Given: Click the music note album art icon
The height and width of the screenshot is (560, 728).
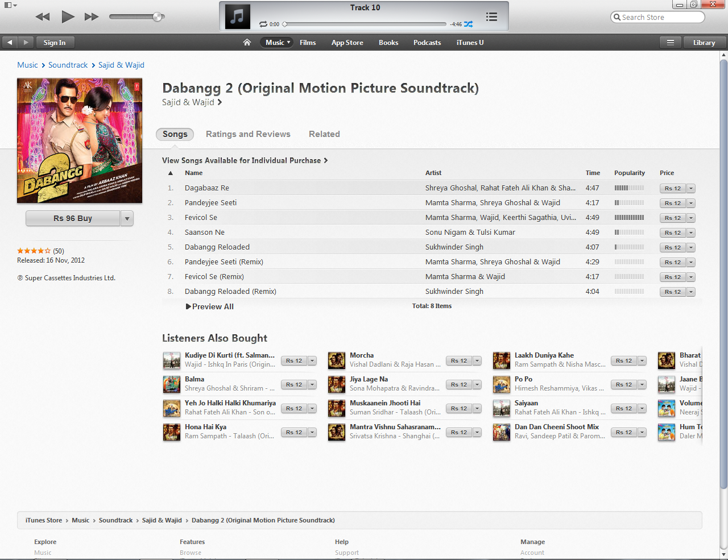Looking at the screenshot, I should pos(238,16).
